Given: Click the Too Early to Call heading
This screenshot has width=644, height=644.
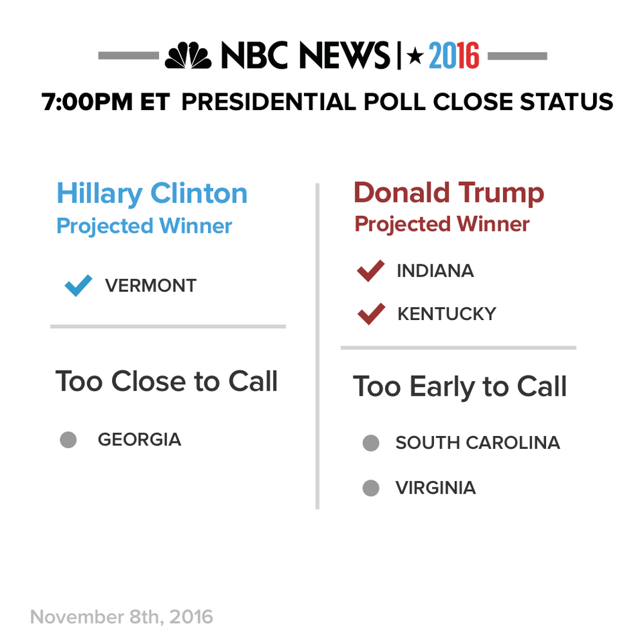Looking at the screenshot, I should click(x=460, y=387).
